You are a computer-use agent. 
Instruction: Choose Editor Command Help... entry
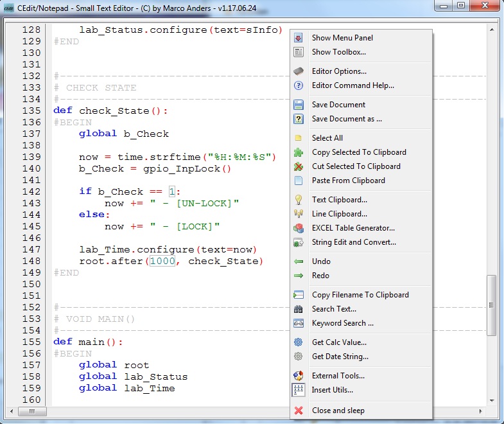pyautogui.click(x=352, y=85)
